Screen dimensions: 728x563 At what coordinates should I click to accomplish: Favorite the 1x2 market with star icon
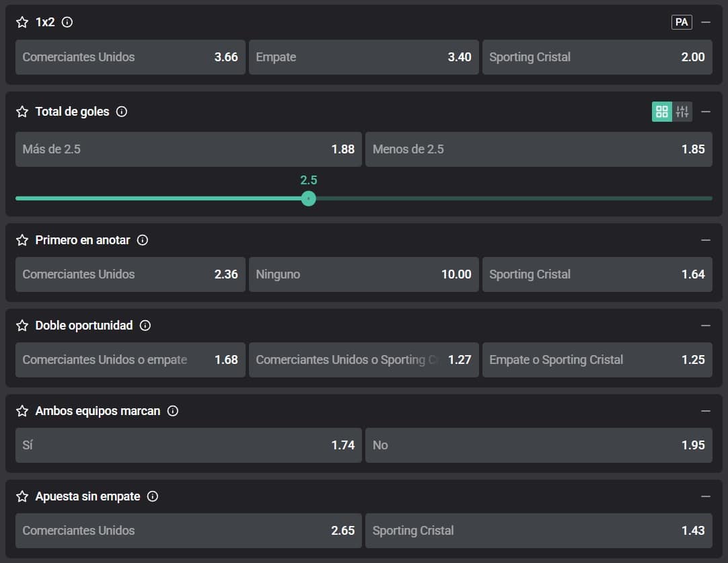(x=22, y=22)
